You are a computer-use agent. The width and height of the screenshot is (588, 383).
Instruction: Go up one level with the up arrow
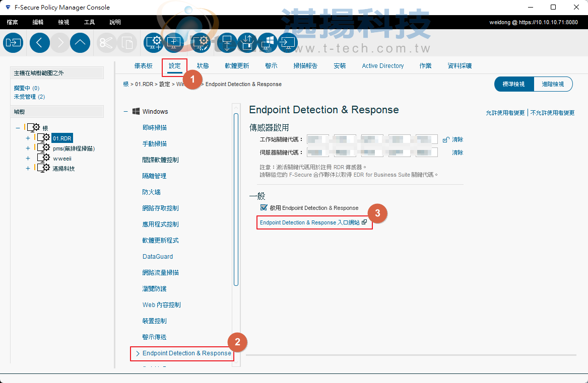click(x=80, y=43)
